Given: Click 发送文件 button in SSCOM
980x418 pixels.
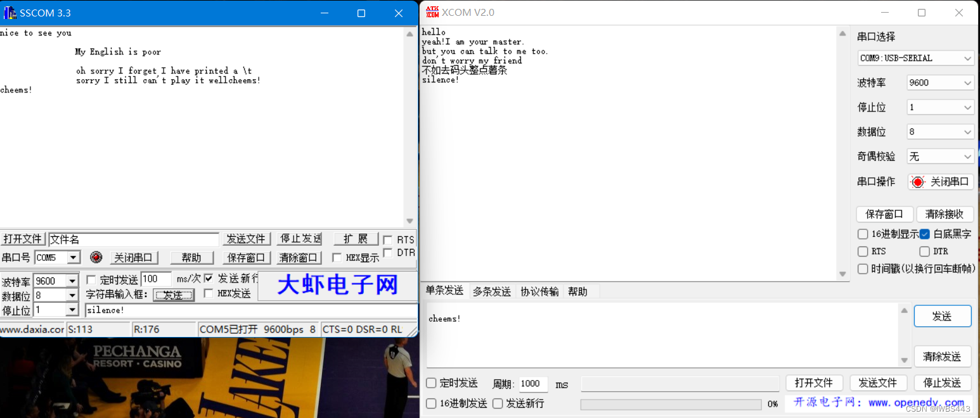Looking at the screenshot, I should click(x=246, y=239).
